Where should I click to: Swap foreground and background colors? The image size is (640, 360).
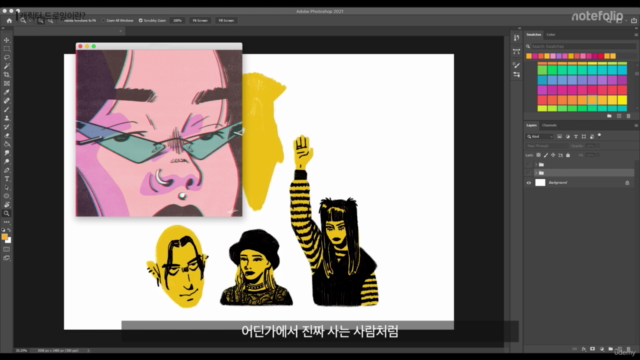[9, 230]
